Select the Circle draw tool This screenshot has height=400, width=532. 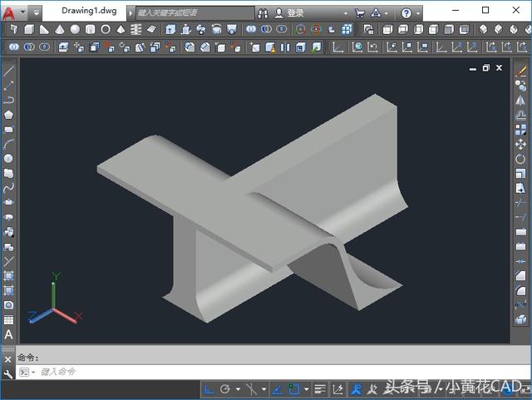(9, 158)
